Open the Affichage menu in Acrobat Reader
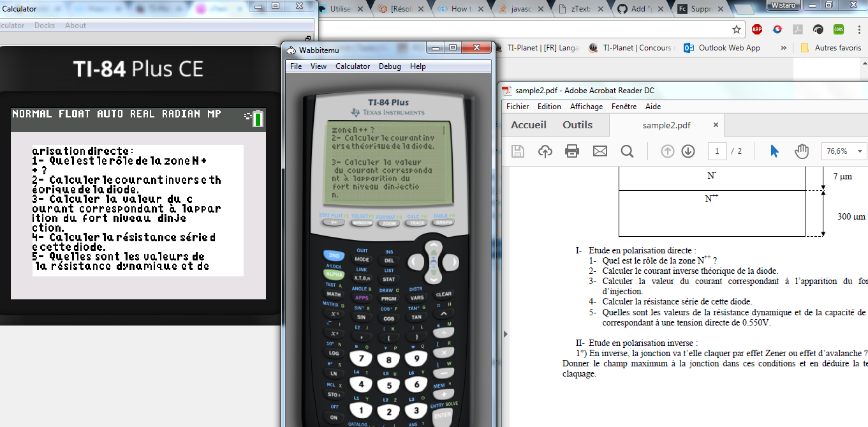Screen dimensions: 868x427 586,107
